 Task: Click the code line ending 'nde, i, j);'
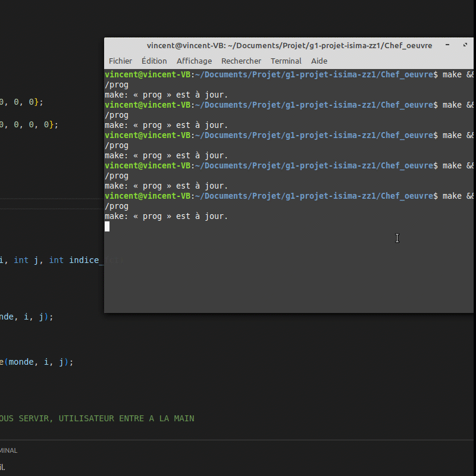click(26, 317)
